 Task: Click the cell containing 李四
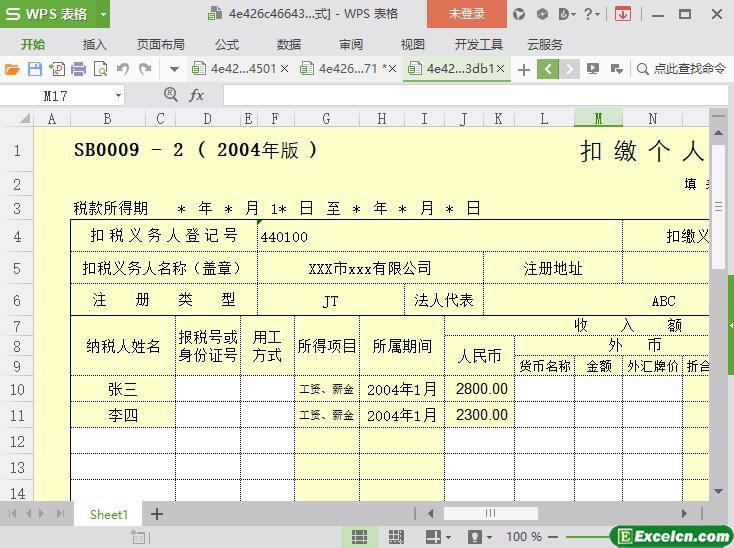pos(123,415)
